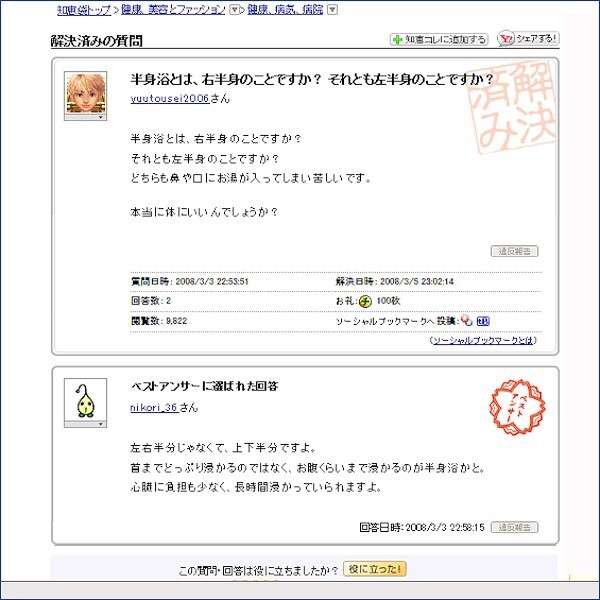Expand dropdown arrow after 健康、病気、病院
Image resolution: width=600 pixels, height=600 pixels.
point(333,10)
